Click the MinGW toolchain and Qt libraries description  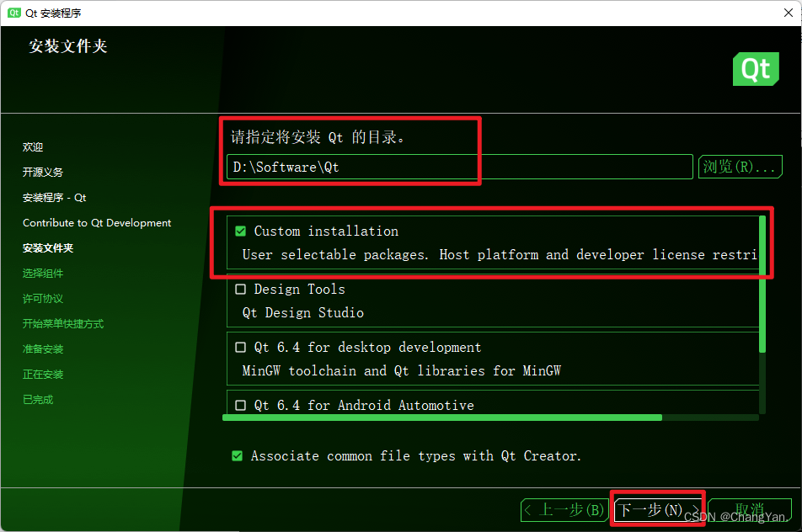[402, 371]
